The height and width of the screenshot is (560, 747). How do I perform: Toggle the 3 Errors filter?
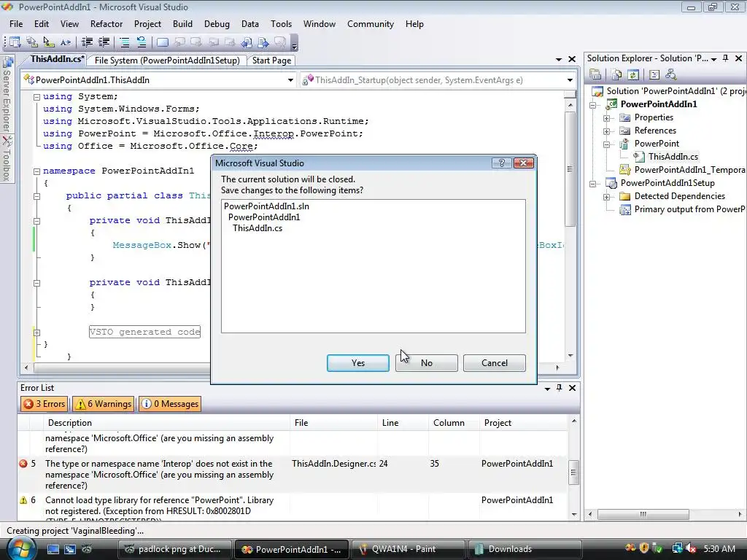(x=44, y=404)
